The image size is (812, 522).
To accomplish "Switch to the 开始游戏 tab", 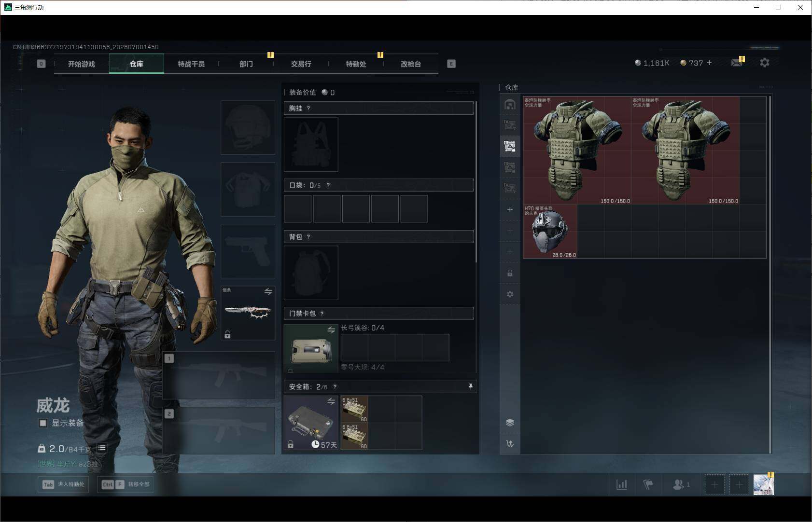I will click(x=82, y=64).
